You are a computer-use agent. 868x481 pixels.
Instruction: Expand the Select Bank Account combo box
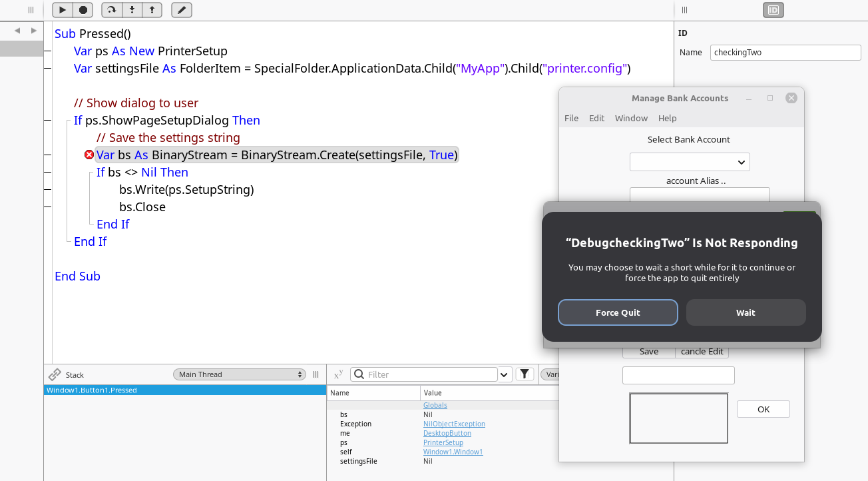pos(690,162)
